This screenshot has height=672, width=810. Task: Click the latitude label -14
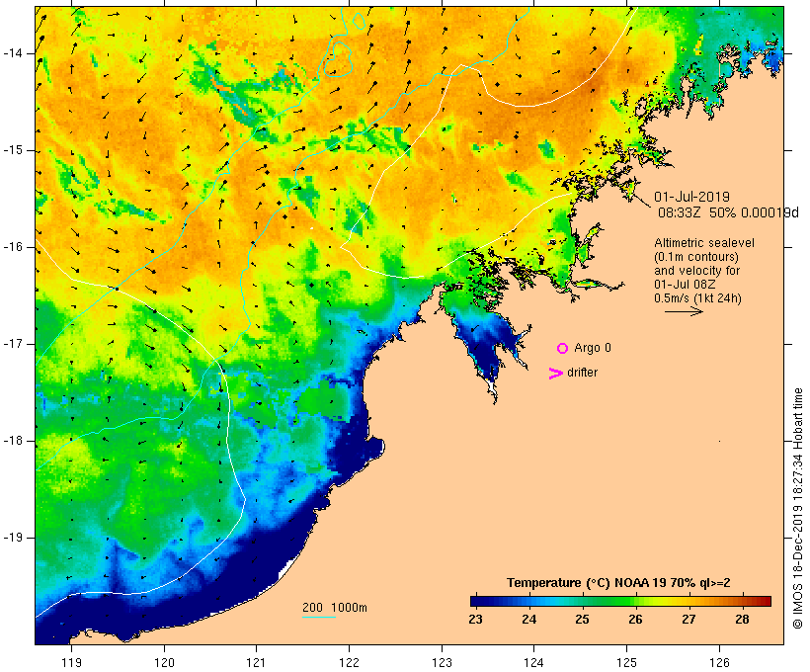[13, 53]
